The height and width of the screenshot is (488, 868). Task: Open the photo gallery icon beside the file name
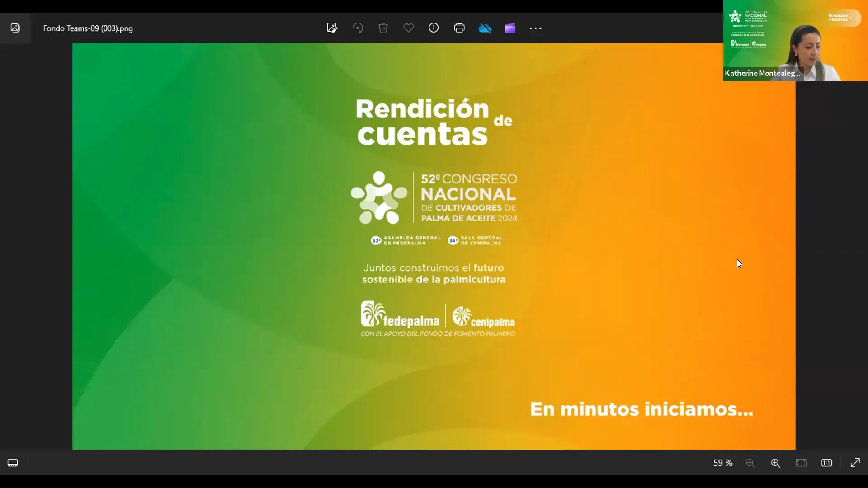click(x=15, y=28)
